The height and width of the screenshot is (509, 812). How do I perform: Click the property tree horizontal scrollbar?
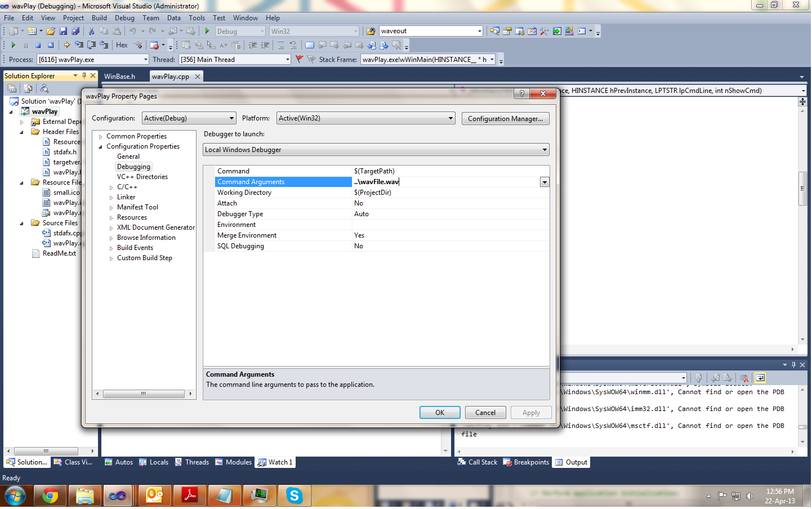pos(144,394)
